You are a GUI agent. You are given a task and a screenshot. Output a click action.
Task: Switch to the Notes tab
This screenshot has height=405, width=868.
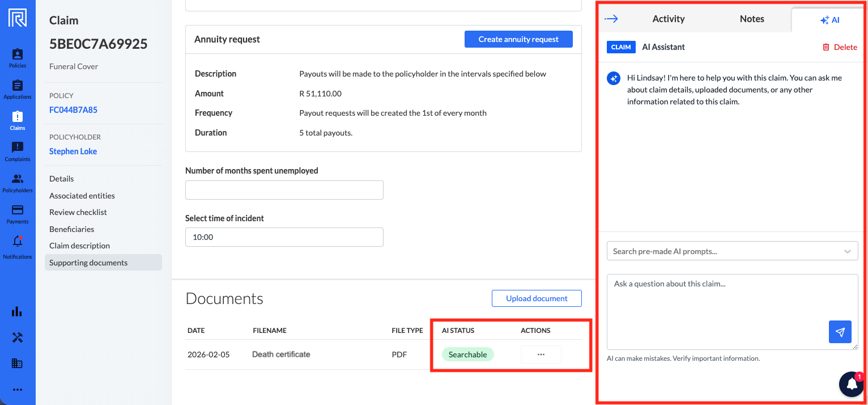(x=752, y=19)
